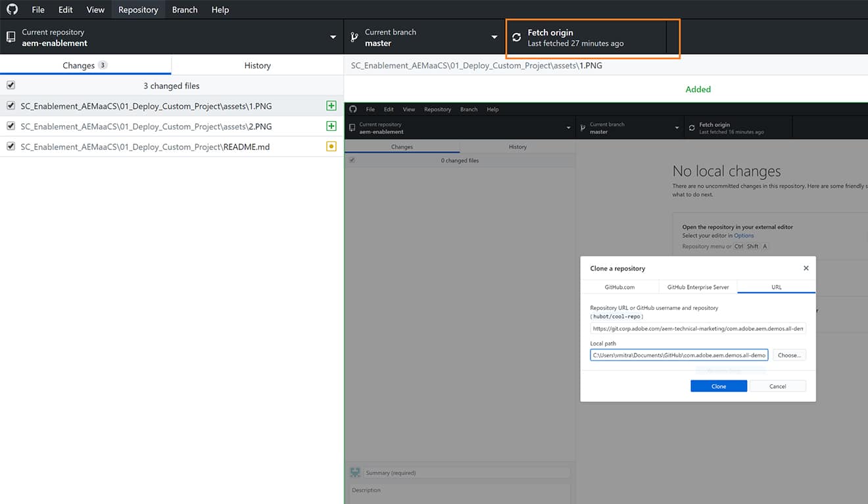Click the Local path input field
Image resolution: width=868 pixels, height=504 pixels.
point(679,355)
